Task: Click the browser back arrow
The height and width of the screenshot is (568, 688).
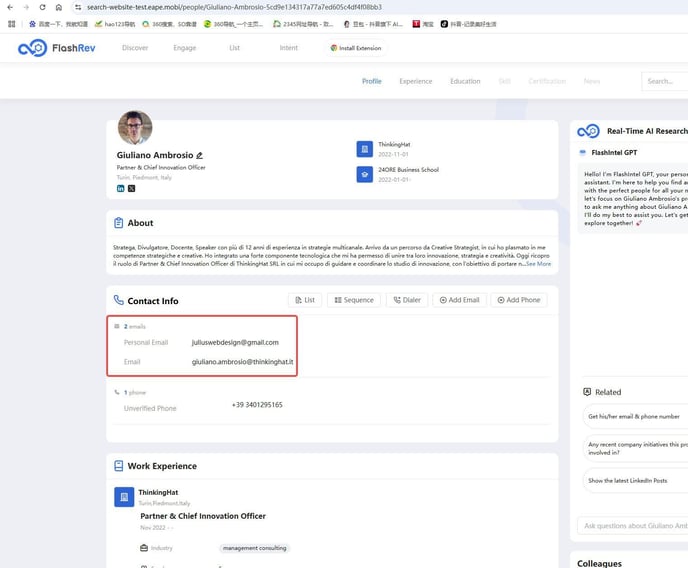Action: (x=10, y=7)
